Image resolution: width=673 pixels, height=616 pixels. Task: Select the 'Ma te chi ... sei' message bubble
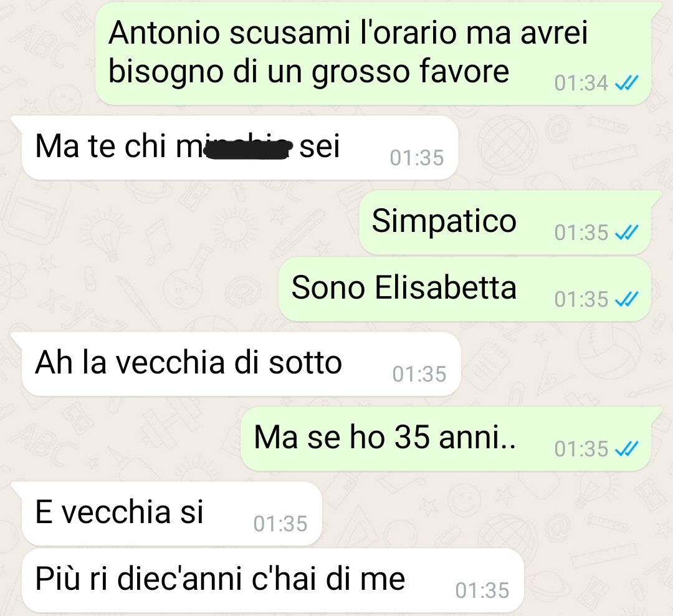(240, 148)
